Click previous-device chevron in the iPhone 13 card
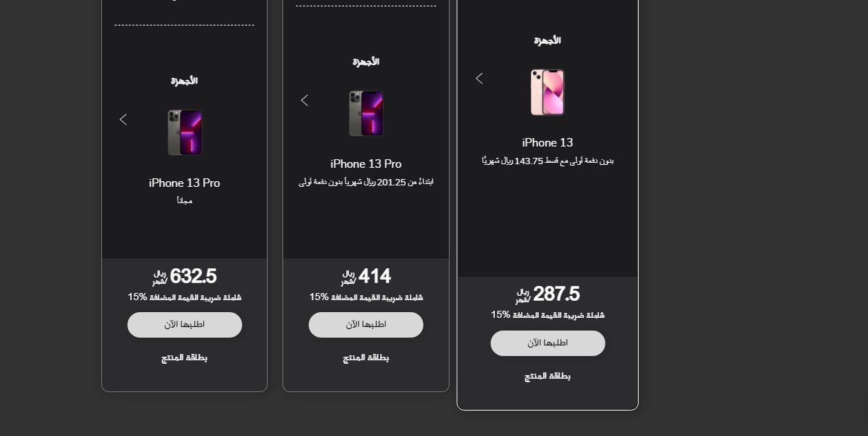The height and width of the screenshot is (436, 868). [479, 79]
